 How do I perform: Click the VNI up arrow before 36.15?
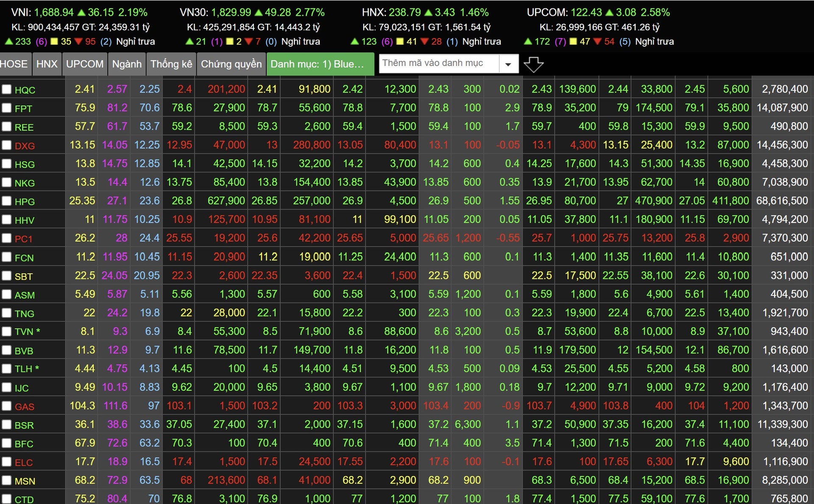click(81, 12)
